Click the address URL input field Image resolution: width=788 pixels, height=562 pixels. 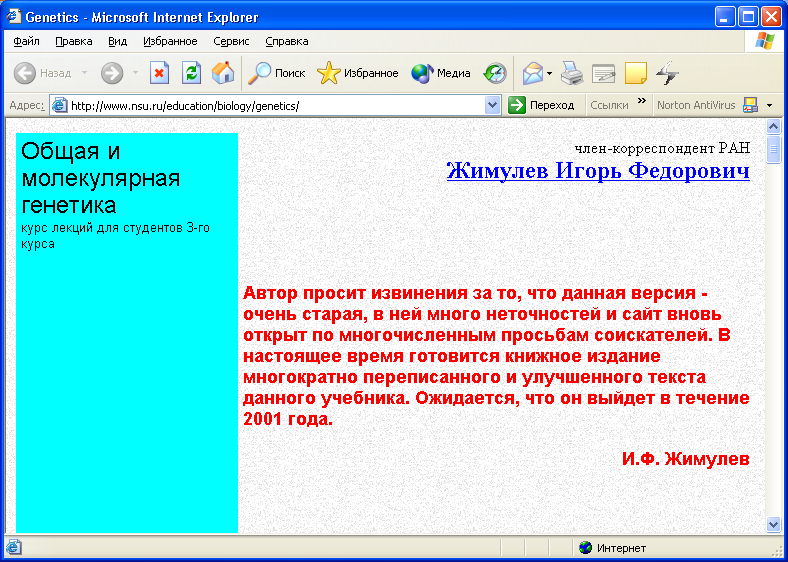tap(276, 106)
